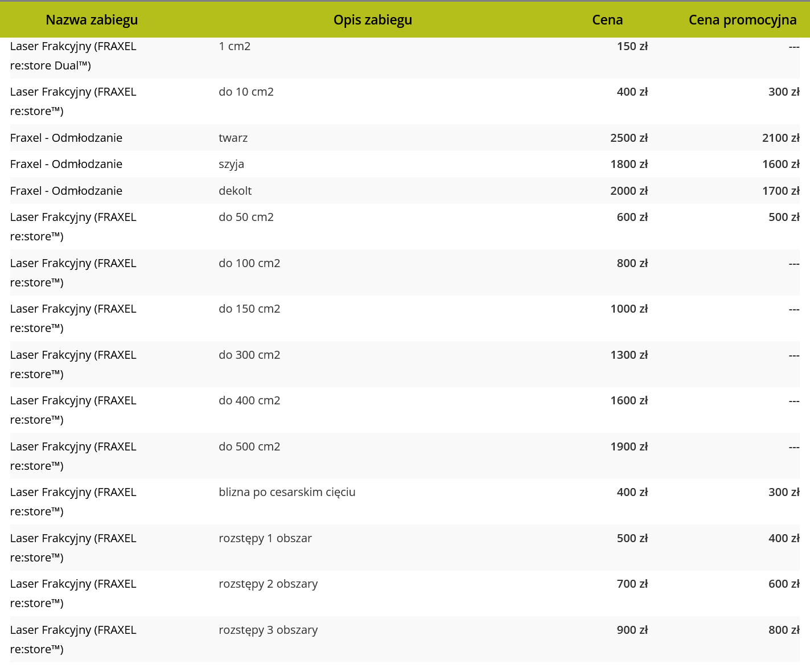Click the 'dekolt' description cell
The height and width of the screenshot is (672, 810).
pyautogui.click(x=235, y=191)
